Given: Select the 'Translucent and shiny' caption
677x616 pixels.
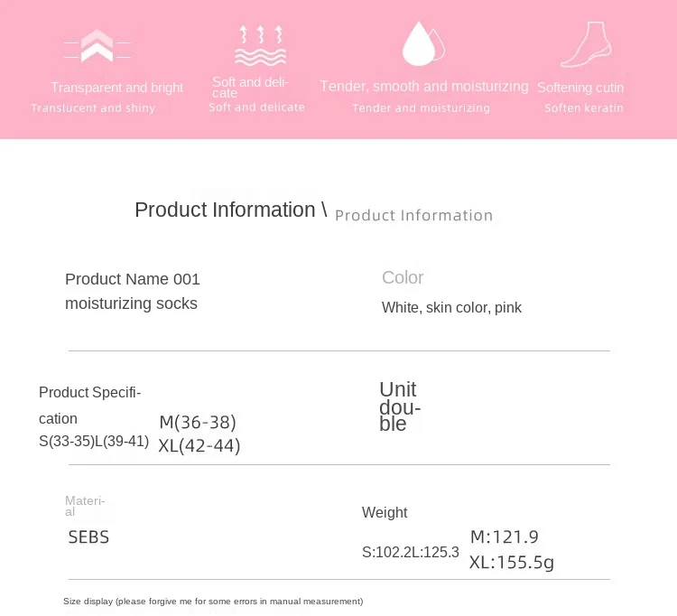Looking at the screenshot, I should coord(93,108).
